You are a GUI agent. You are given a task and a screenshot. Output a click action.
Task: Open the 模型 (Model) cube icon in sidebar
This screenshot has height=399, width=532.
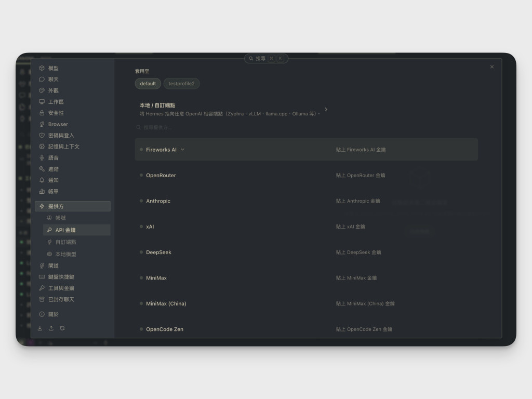[42, 68]
